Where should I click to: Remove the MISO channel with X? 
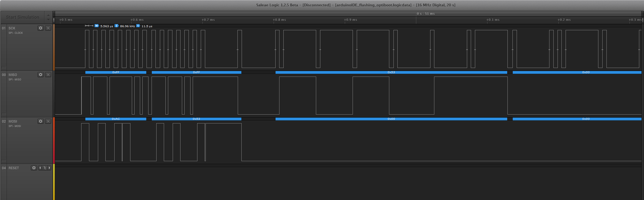pos(48,75)
